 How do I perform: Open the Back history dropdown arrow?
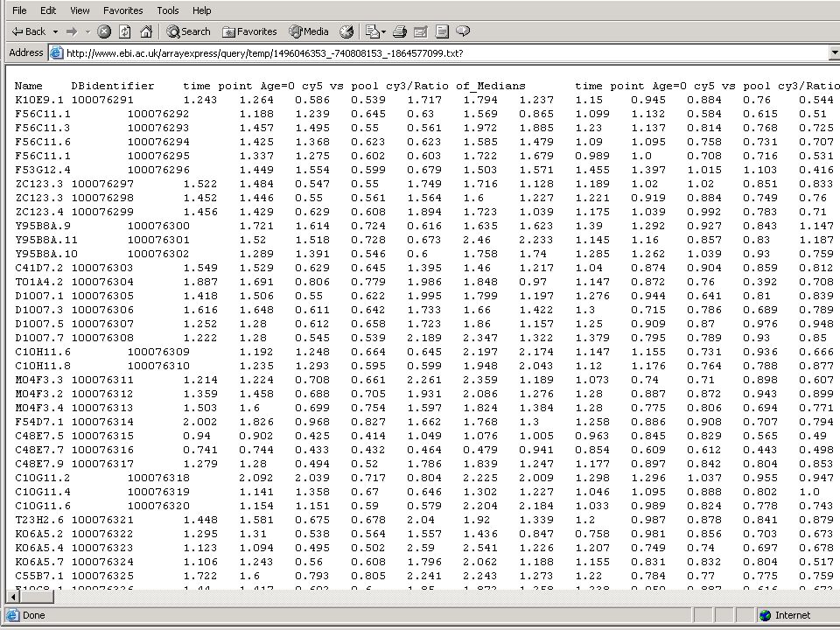coord(55,32)
